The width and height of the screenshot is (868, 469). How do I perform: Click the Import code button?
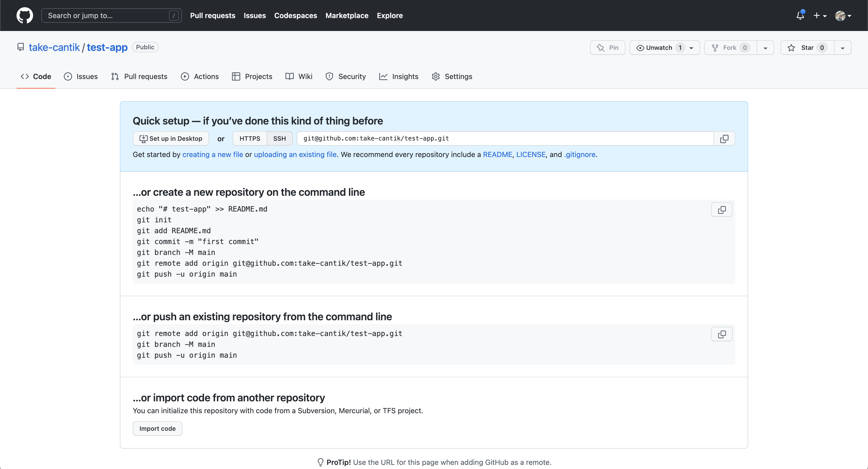[x=157, y=428]
